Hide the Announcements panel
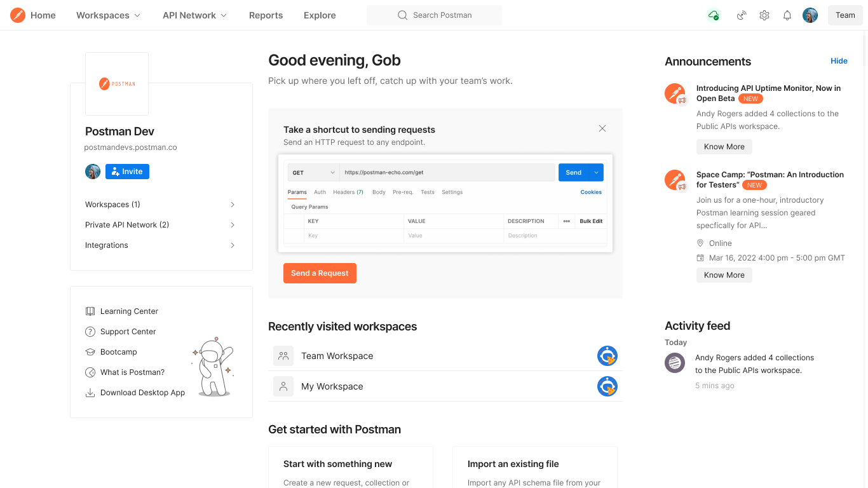The image size is (868, 488). click(x=839, y=61)
